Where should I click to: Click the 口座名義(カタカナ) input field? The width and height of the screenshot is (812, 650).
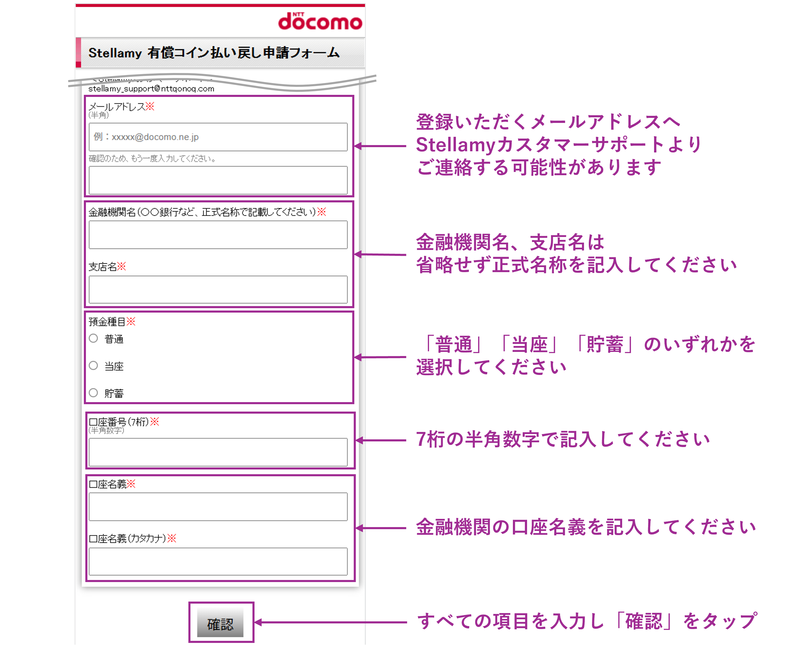pos(218,561)
